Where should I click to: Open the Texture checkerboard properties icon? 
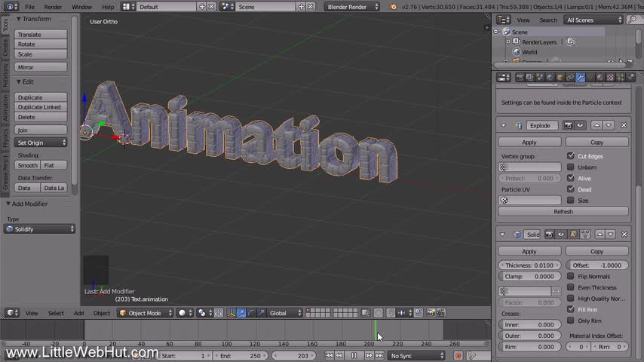[610, 77]
